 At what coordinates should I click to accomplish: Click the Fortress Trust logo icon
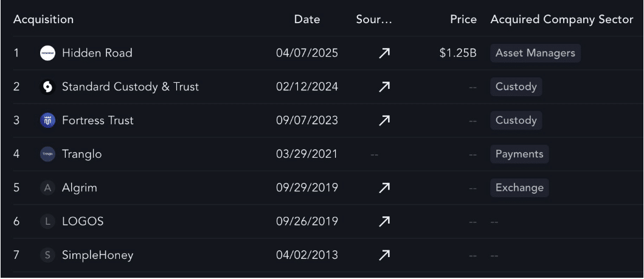[x=47, y=121]
